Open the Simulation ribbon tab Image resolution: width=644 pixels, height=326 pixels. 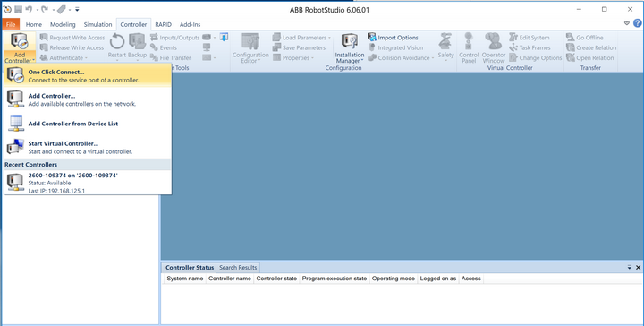tap(97, 24)
